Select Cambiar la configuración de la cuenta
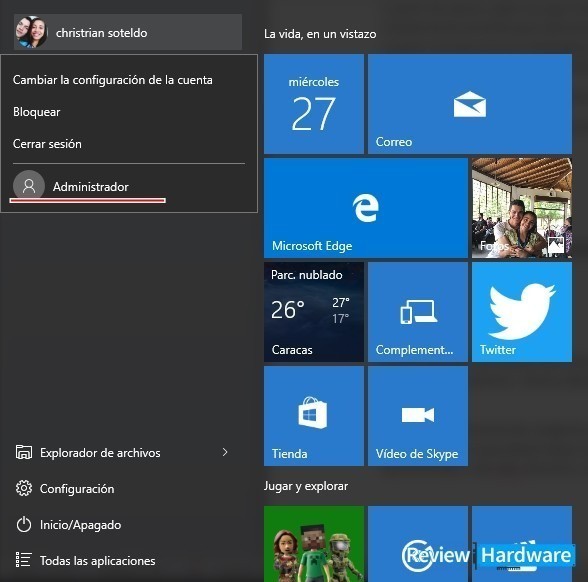588x582 pixels. (112, 80)
